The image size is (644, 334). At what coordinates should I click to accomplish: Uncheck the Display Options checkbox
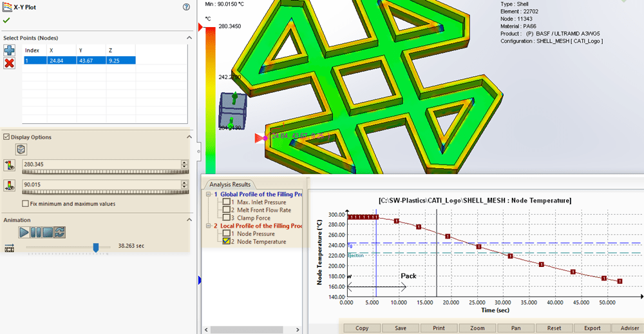[x=6, y=137]
